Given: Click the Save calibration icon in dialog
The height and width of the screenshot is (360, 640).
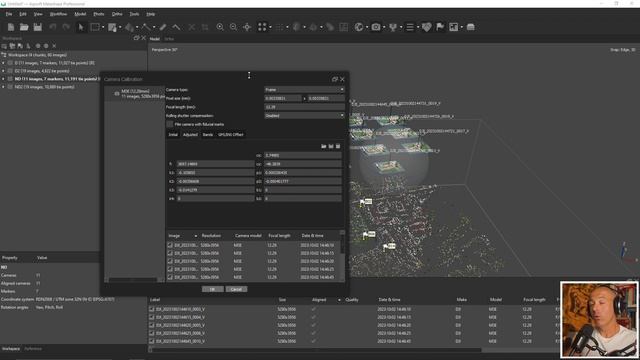Looking at the screenshot, I should tap(331, 146).
